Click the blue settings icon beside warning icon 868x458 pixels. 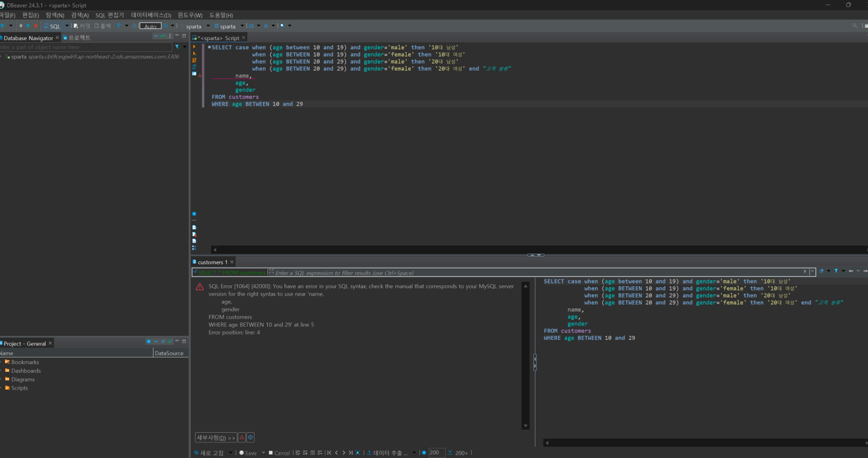250,437
